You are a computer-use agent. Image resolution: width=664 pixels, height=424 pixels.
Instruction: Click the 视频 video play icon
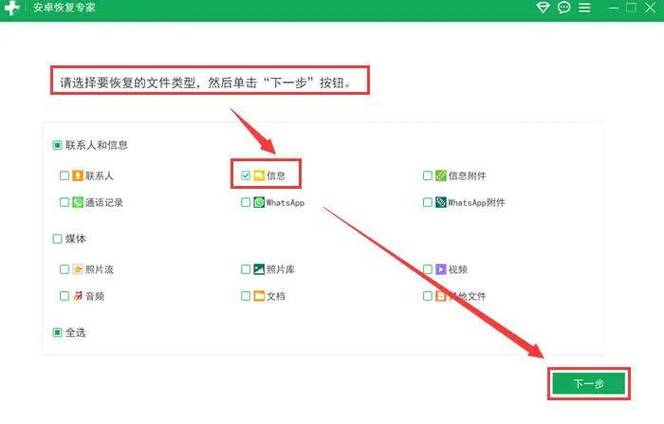point(441,269)
